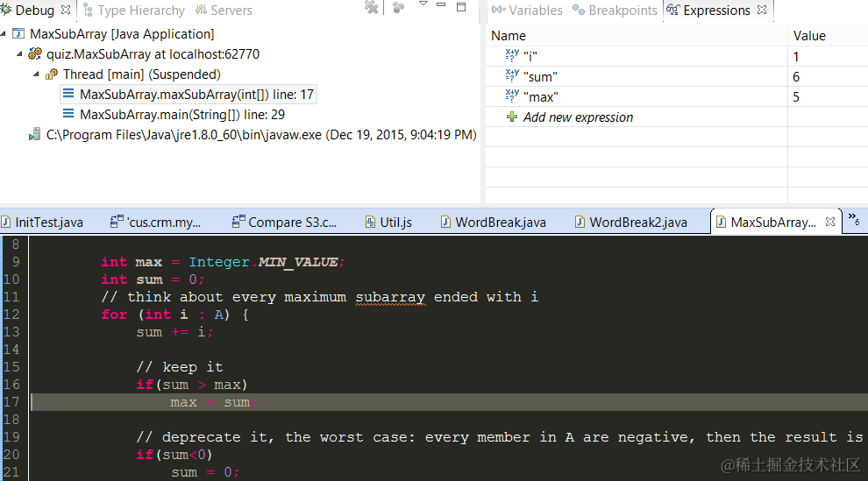Click the value 1 of expression i

796,57
